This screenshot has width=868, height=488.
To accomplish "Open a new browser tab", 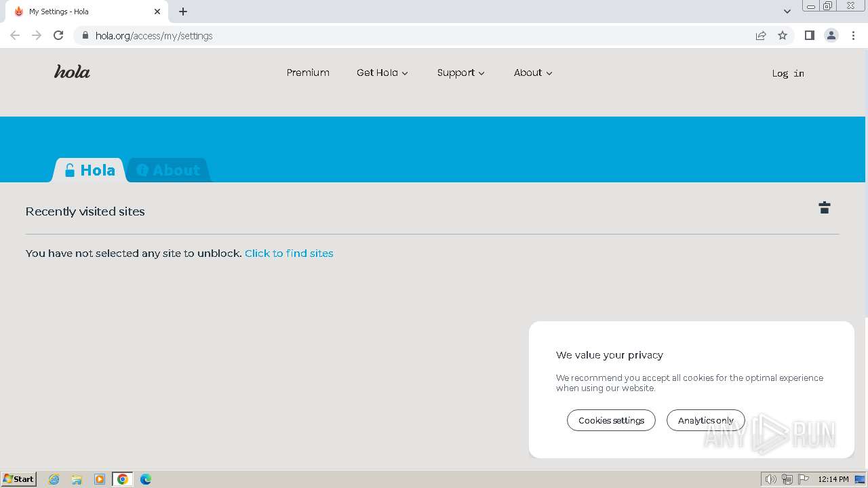I will pos(183,12).
